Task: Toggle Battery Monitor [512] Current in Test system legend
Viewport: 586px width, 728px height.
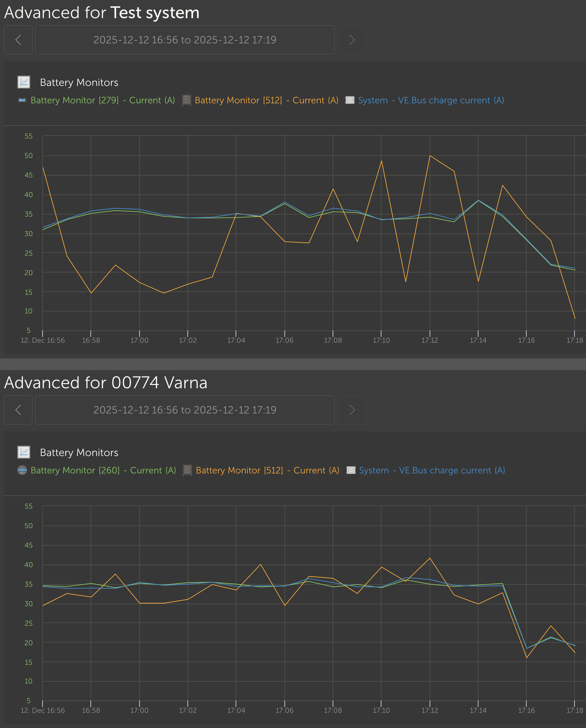Action: [x=266, y=100]
